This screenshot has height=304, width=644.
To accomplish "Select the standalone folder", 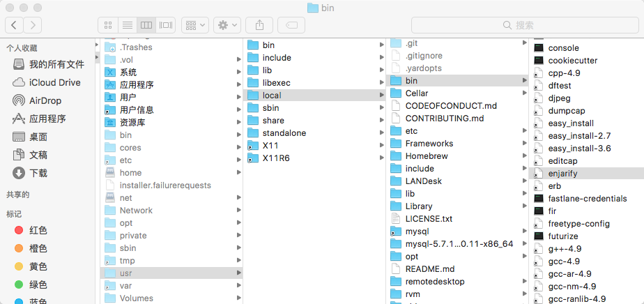I will click(314, 133).
